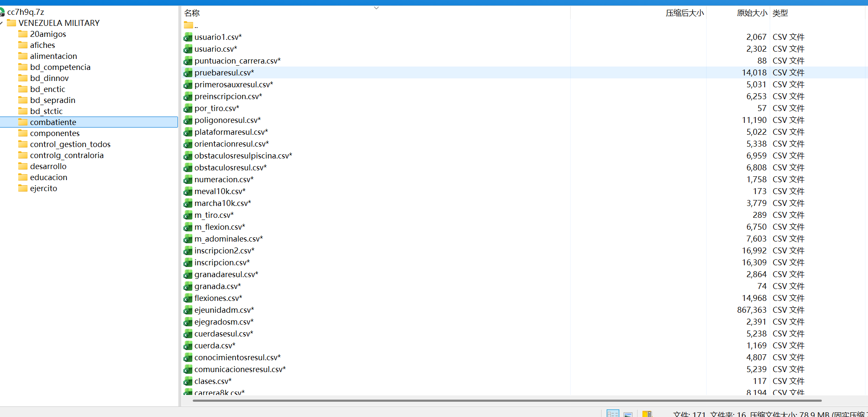Image resolution: width=868 pixels, height=417 pixels.
Task: Click the sort arrow above the 名称 column
Action: pos(376,8)
